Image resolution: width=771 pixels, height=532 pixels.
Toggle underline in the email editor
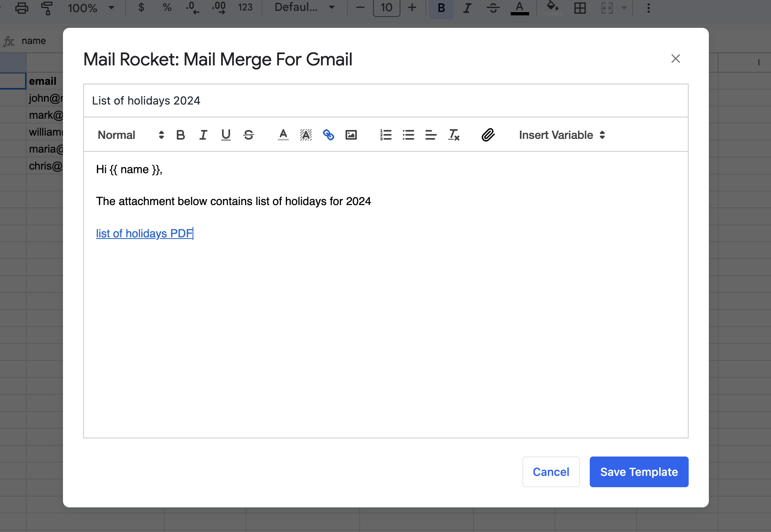click(226, 135)
